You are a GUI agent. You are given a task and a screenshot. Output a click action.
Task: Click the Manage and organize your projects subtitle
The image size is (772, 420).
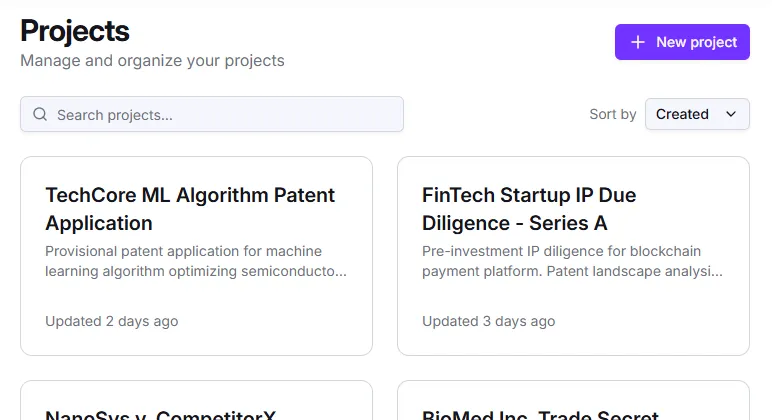click(152, 60)
